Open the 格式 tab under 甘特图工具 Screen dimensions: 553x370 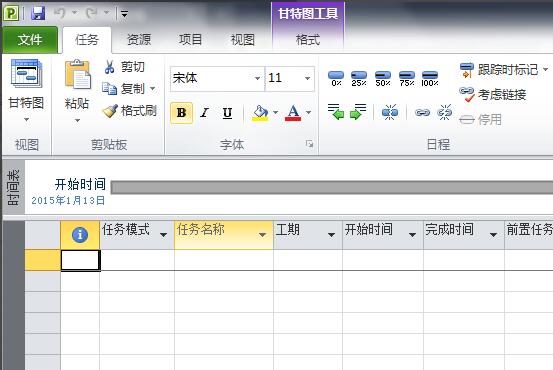[308, 40]
